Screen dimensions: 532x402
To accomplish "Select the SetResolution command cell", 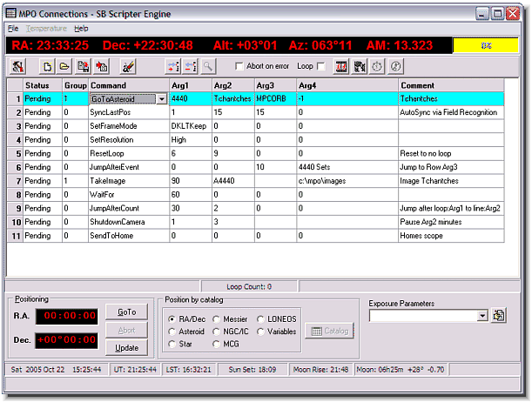I will click(x=129, y=139).
